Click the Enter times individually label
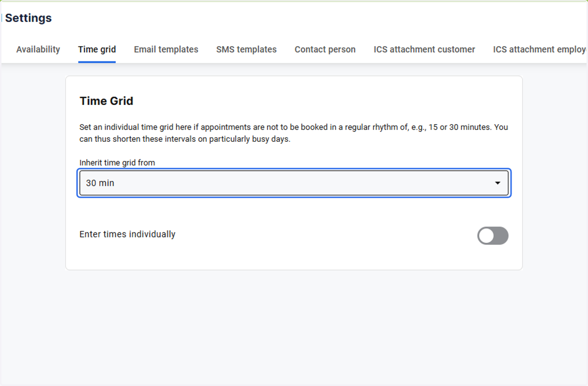 click(x=127, y=234)
